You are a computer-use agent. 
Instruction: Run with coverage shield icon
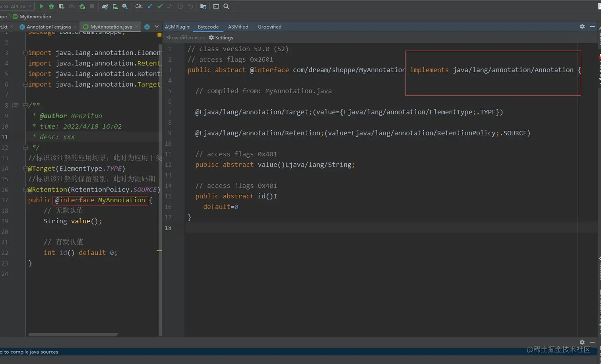pos(61,6)
